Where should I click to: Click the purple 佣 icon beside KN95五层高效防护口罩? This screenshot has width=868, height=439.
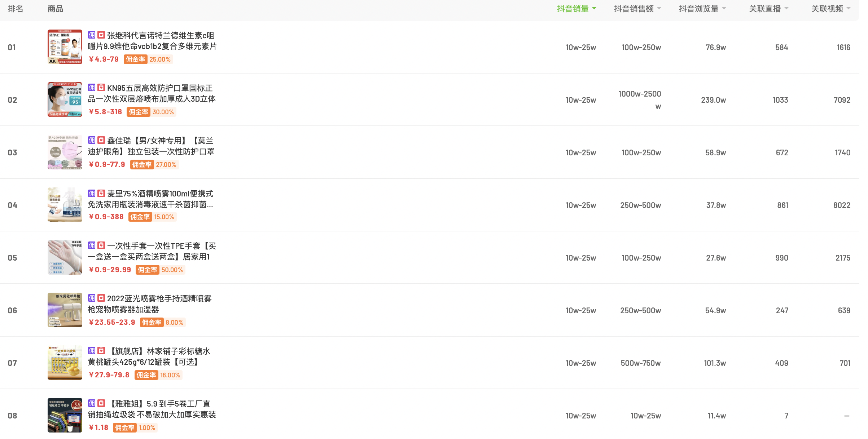click(92, 88)
